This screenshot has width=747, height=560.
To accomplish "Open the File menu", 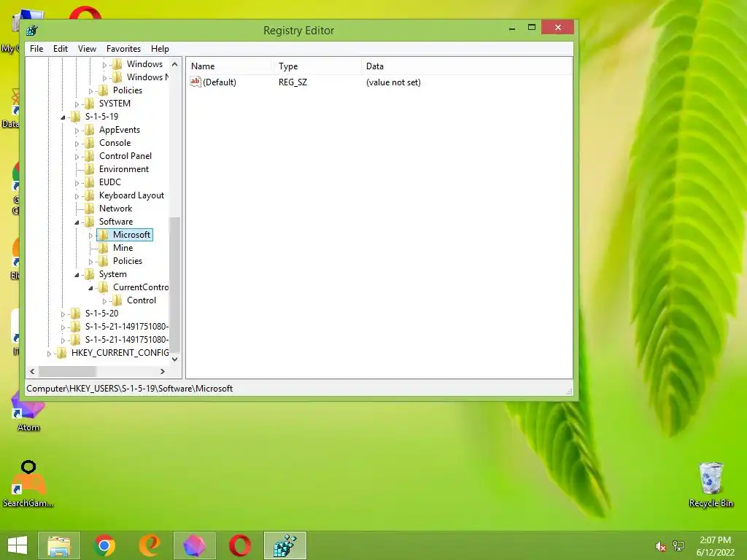I will (36, 49).
